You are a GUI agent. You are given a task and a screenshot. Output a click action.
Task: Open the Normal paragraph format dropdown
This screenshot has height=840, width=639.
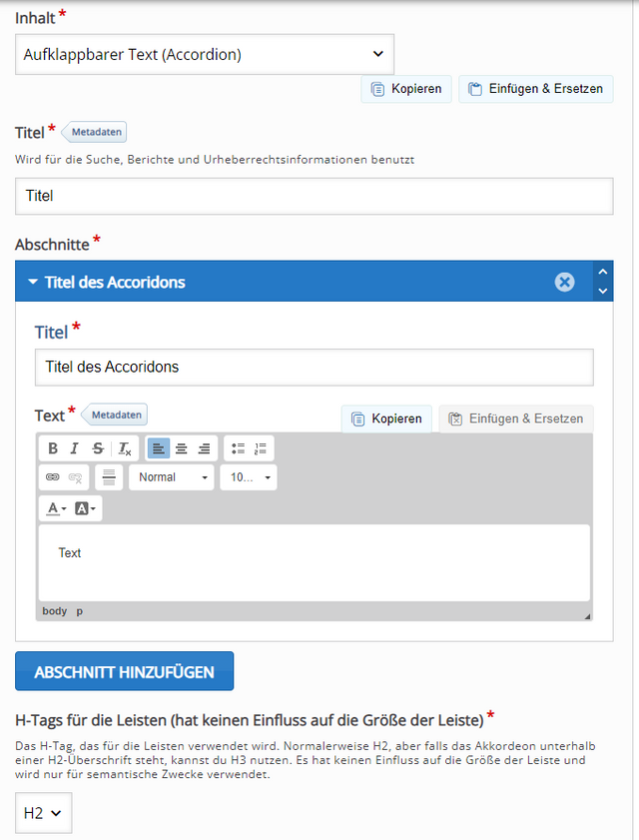click(172, 477)
